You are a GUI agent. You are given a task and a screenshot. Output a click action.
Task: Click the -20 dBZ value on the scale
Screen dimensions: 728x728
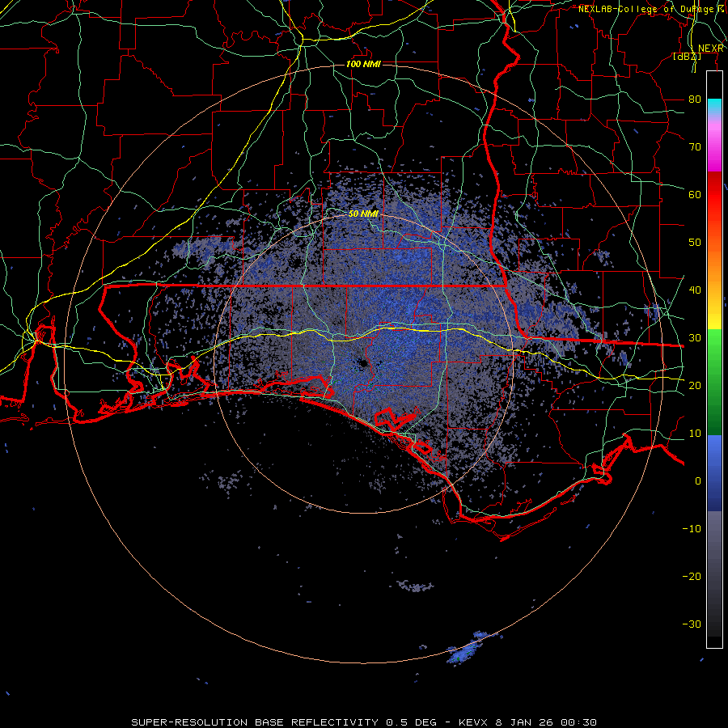coord(692,576)
